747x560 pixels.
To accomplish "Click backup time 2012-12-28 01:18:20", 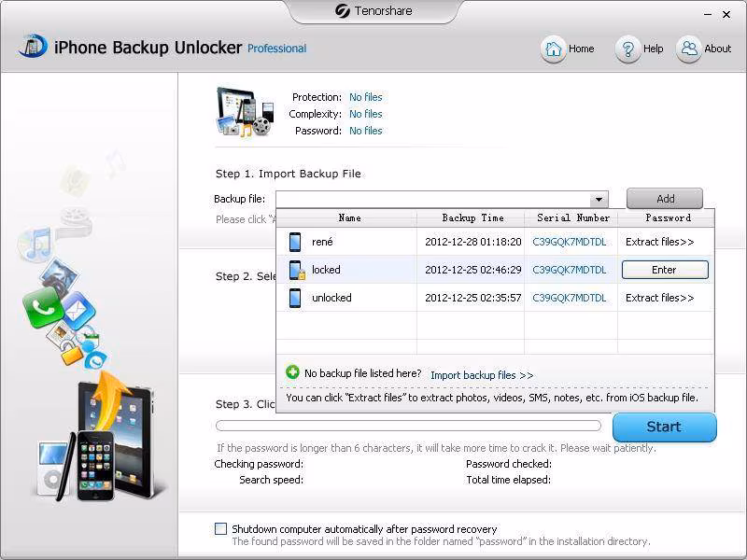I will [473, 242].
